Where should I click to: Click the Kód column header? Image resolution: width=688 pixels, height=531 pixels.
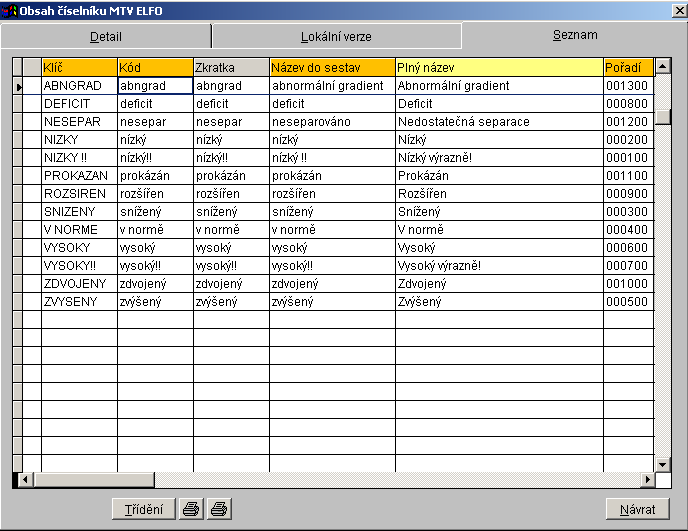(155, 67)
